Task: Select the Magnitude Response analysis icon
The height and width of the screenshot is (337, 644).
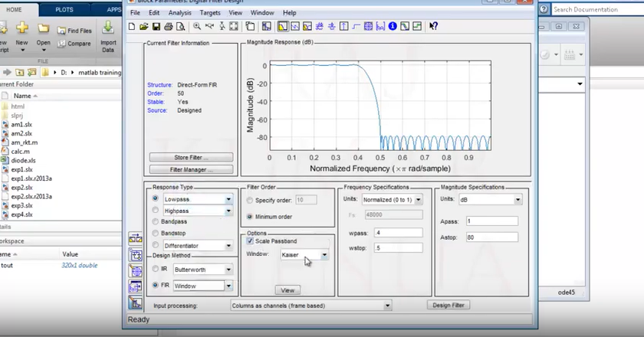Action: (x=283, y=27)
